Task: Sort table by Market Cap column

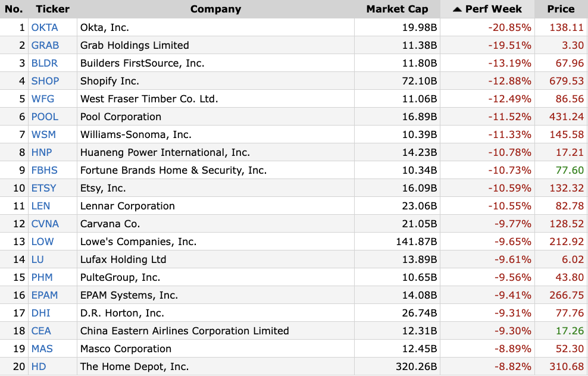Action: click(397, 9)
